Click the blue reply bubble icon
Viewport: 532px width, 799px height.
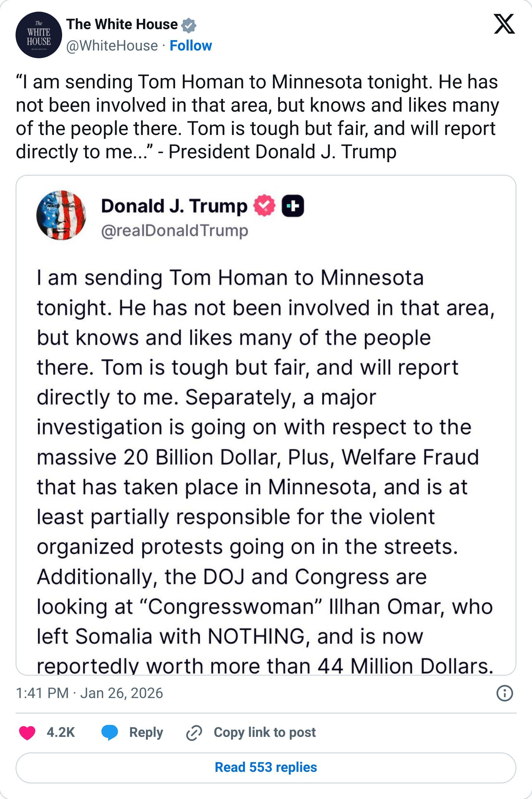click(110, 733)
